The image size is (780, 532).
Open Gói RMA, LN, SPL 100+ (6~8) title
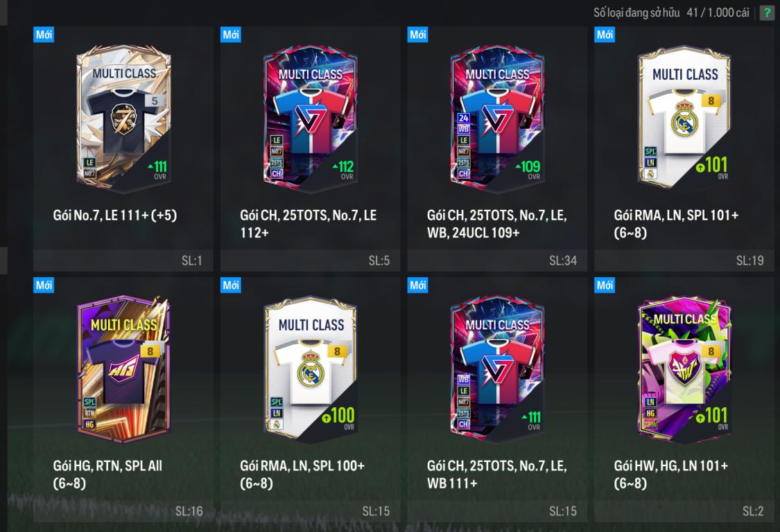302,475
